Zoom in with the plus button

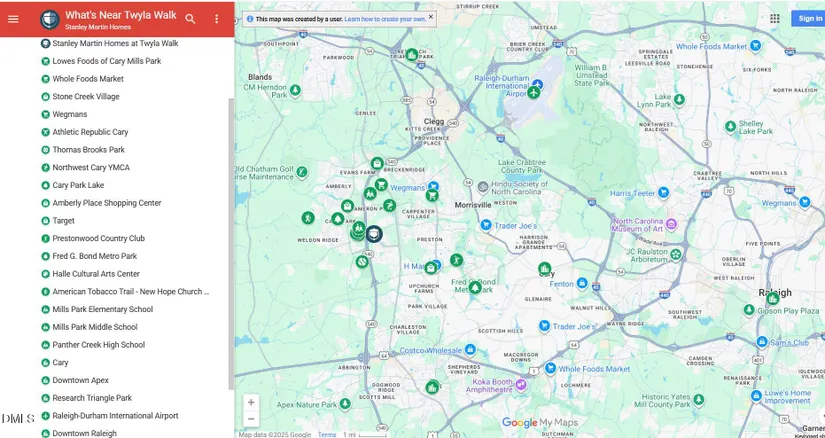[x=251, y=402]
